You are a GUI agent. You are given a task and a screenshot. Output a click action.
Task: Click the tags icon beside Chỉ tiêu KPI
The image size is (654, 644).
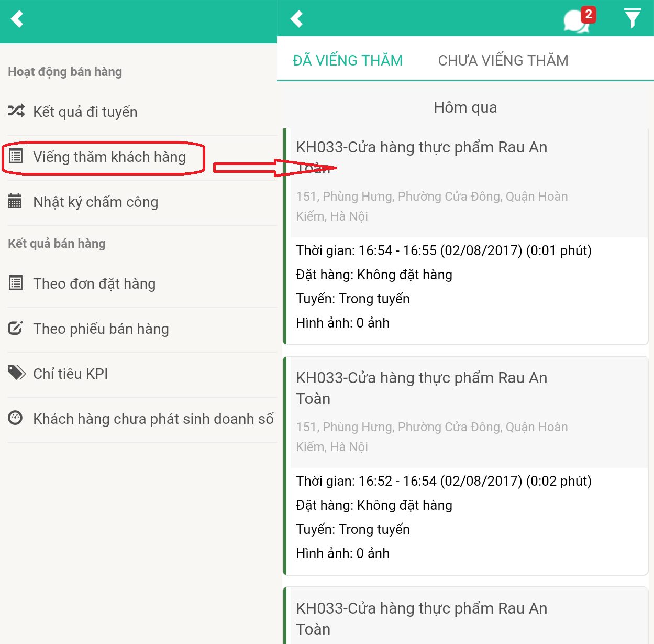point(17,373)
